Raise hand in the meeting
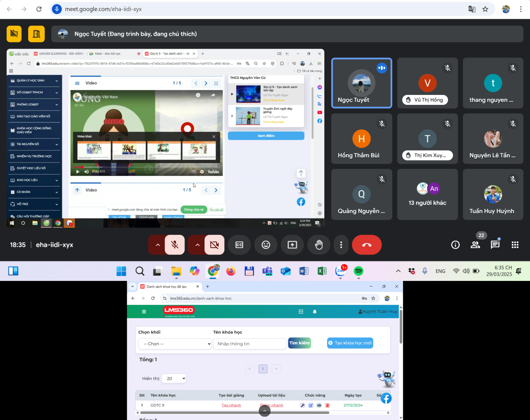 [x=319, y=245]
